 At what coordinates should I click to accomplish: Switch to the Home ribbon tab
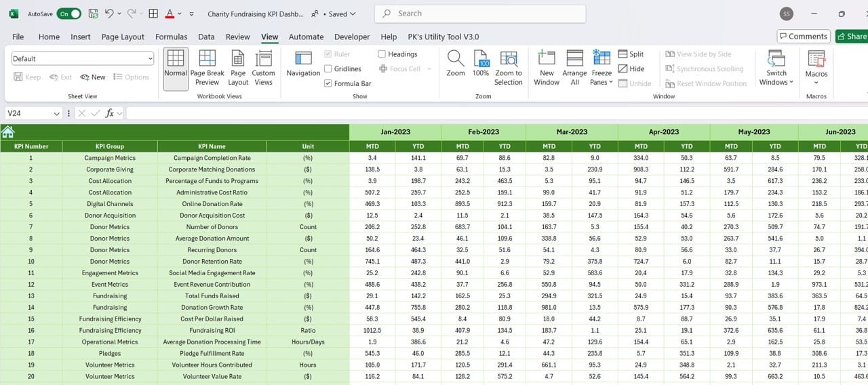[x=49, y=37]
